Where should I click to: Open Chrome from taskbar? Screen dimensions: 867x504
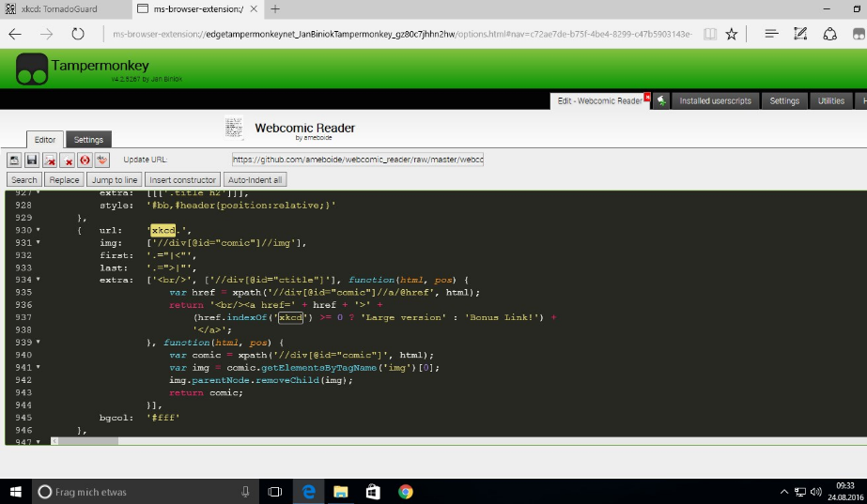point(405,491)
